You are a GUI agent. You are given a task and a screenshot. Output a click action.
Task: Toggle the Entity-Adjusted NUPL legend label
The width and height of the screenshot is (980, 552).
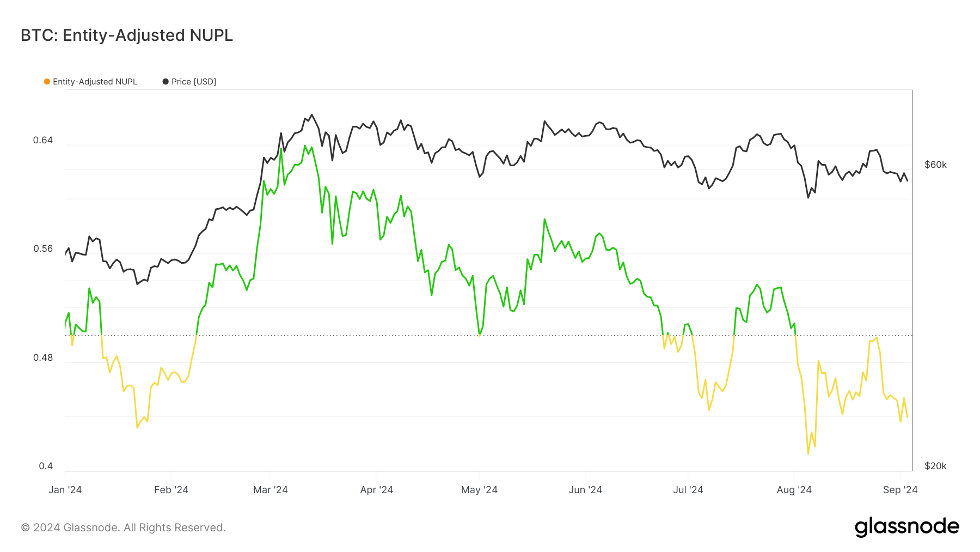[x=95, y=82]
